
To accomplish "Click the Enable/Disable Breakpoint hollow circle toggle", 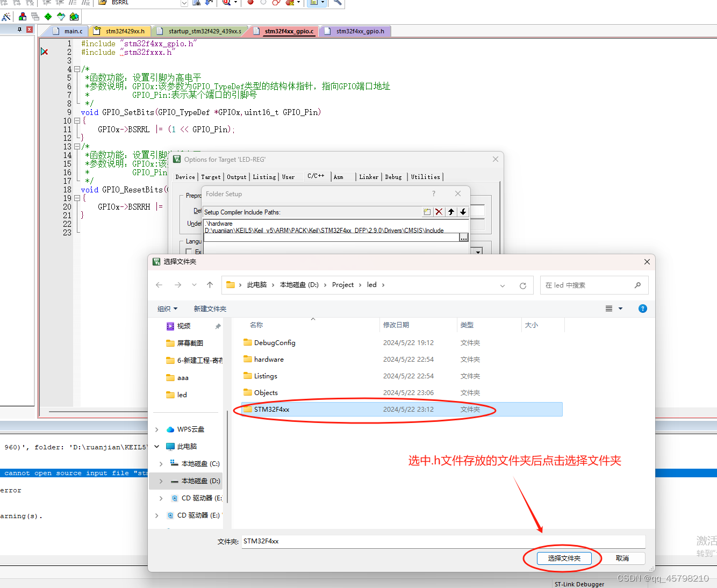I will click(x=262, y=4).
